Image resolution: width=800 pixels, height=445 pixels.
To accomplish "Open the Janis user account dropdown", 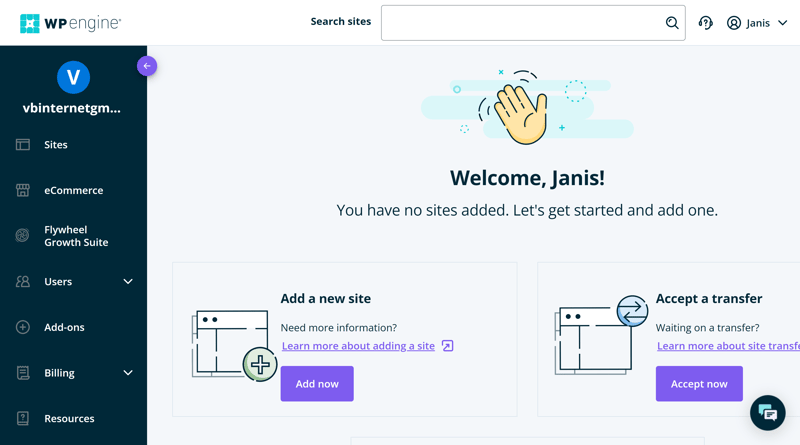I will [757, 23].
